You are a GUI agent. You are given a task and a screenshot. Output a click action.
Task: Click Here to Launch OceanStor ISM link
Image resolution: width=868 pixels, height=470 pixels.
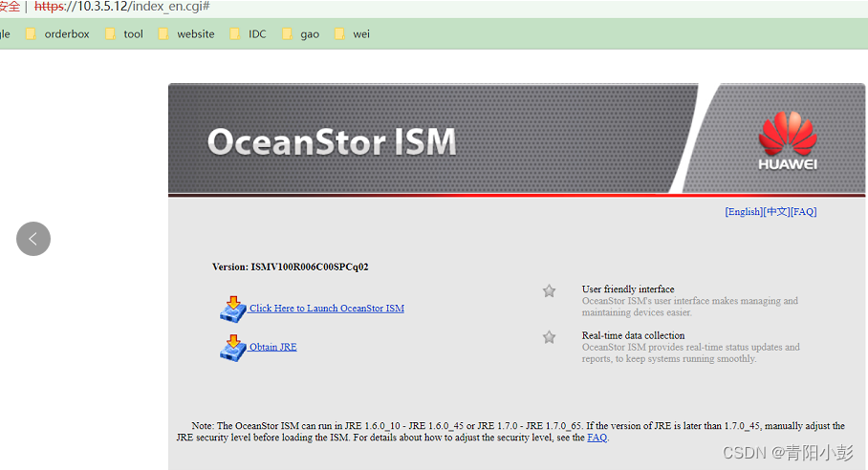327,309
